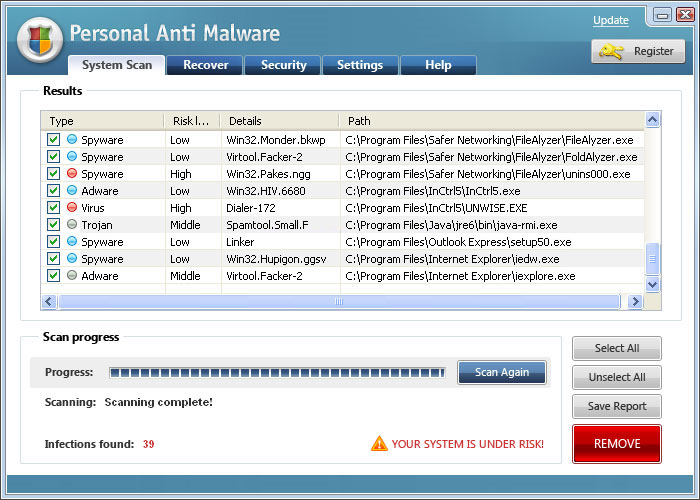Uncheck the Win32.Hupigon.ggsv entry
The width and height of the screenshot is (700, 500).
pos(53,258)
